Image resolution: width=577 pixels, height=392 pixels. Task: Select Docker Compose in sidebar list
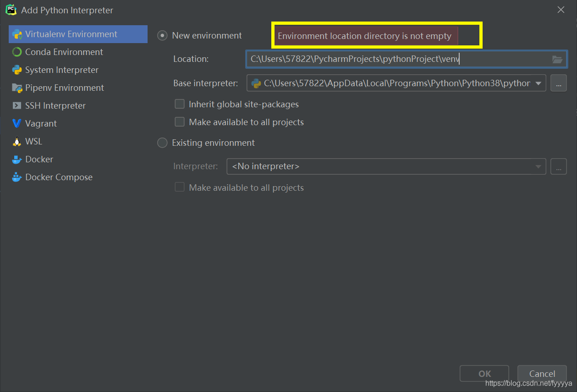[x=78, y=177]
